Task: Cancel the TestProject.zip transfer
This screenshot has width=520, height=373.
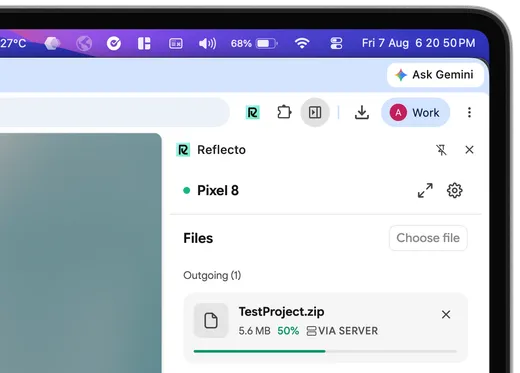Action: 446,314
